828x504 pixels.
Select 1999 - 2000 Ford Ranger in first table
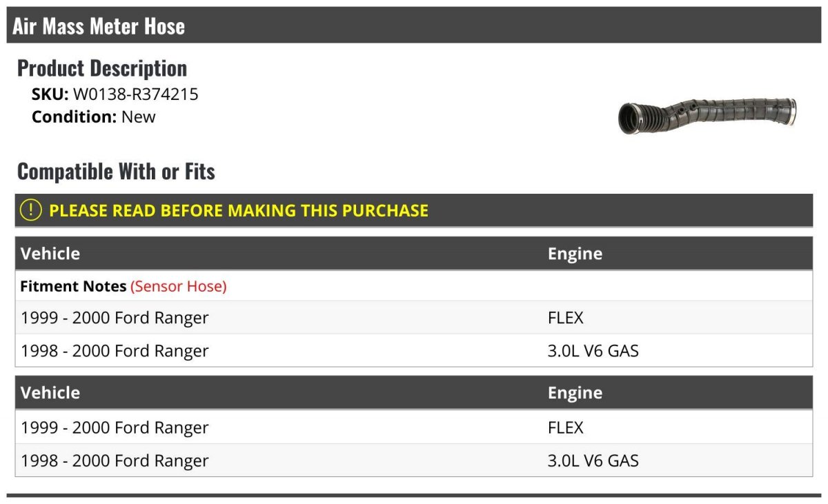click(115, 318)
